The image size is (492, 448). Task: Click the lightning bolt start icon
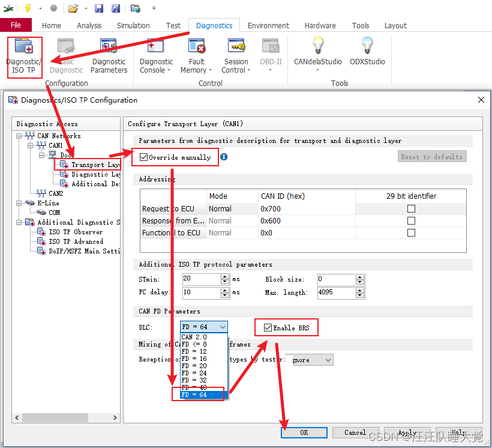[x=28, y=8]
